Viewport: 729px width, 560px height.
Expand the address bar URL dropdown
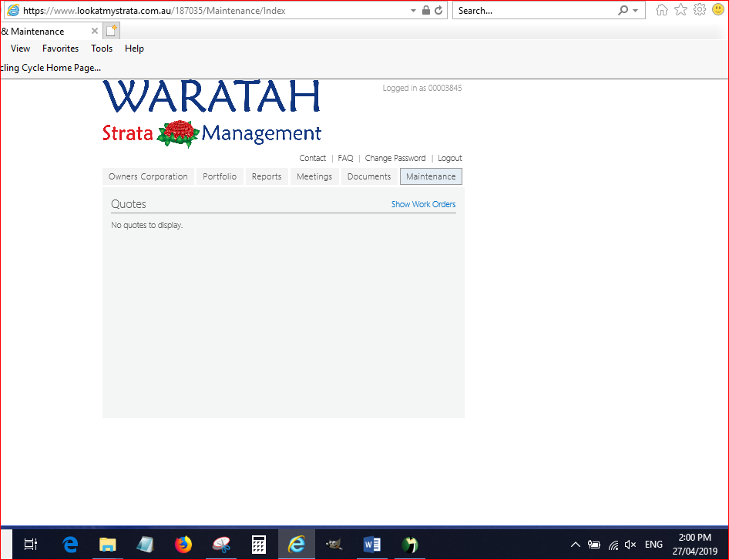[413, 10]
